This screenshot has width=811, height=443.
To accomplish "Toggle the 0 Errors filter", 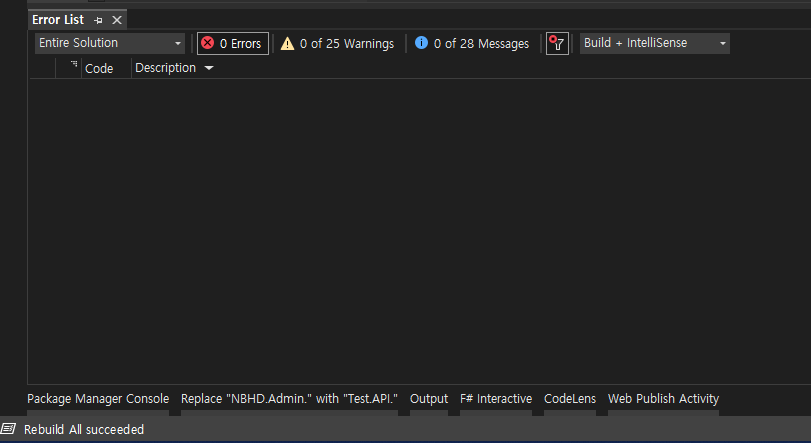I will pos(233,43).
